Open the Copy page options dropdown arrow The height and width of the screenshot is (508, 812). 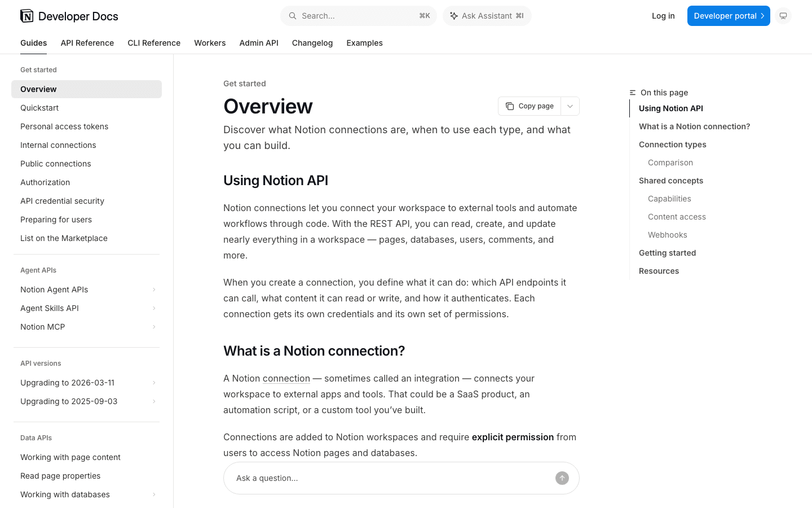(x=570, y=106)
